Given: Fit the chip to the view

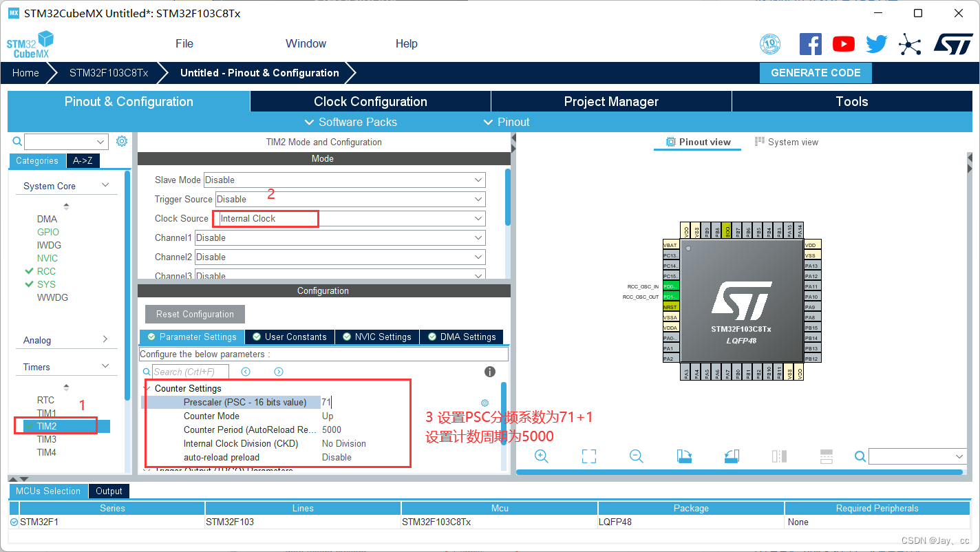Looking at the screenshot, I should [x=588, y=456].
